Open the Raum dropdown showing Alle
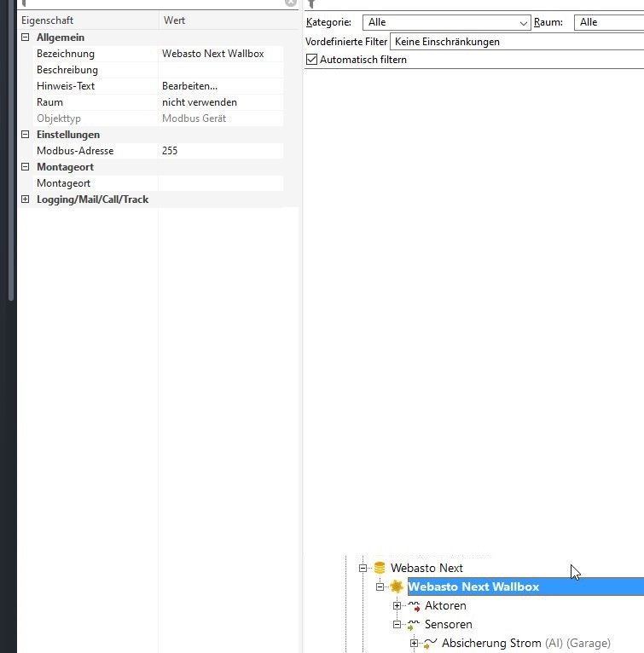 point(609,22)
